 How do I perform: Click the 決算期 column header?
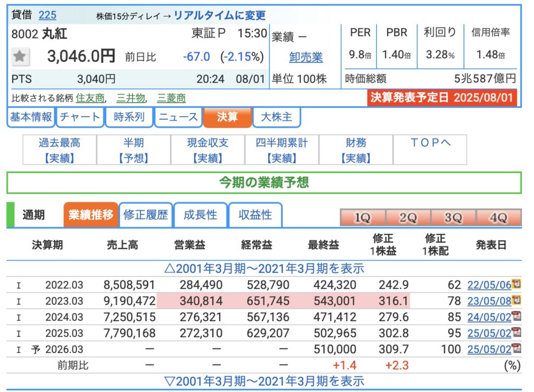pyautogui.click(x=47, y=245)
